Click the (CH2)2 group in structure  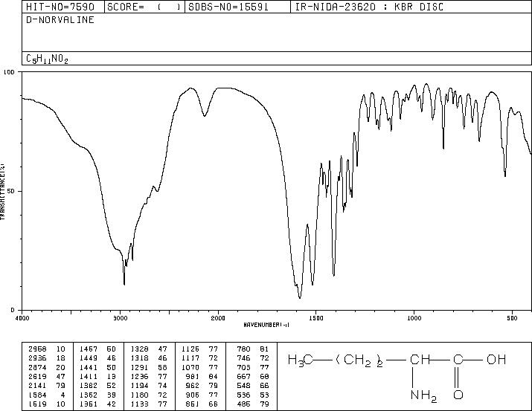(x=359, y=360)
